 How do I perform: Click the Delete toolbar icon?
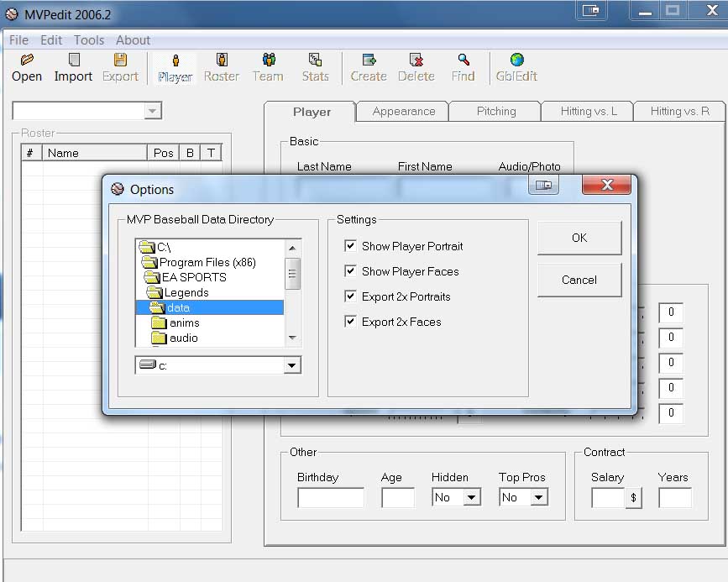pos(416,60)
